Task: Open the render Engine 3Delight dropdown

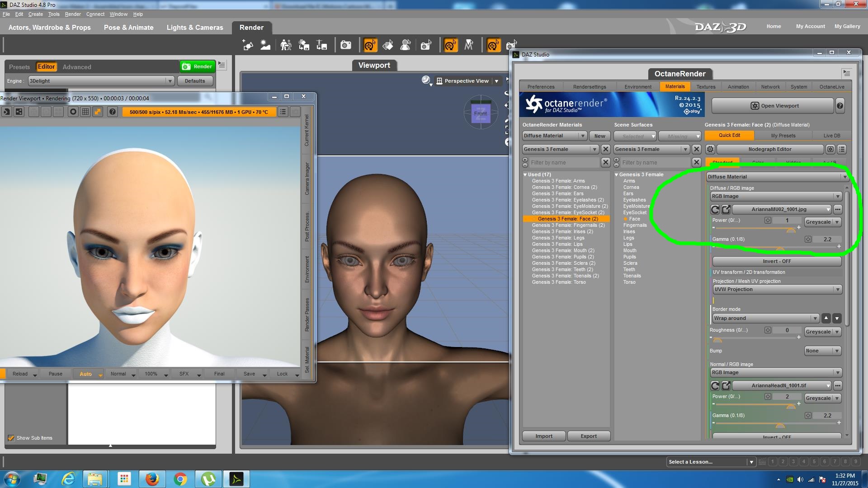Action: tap(101, 81)
